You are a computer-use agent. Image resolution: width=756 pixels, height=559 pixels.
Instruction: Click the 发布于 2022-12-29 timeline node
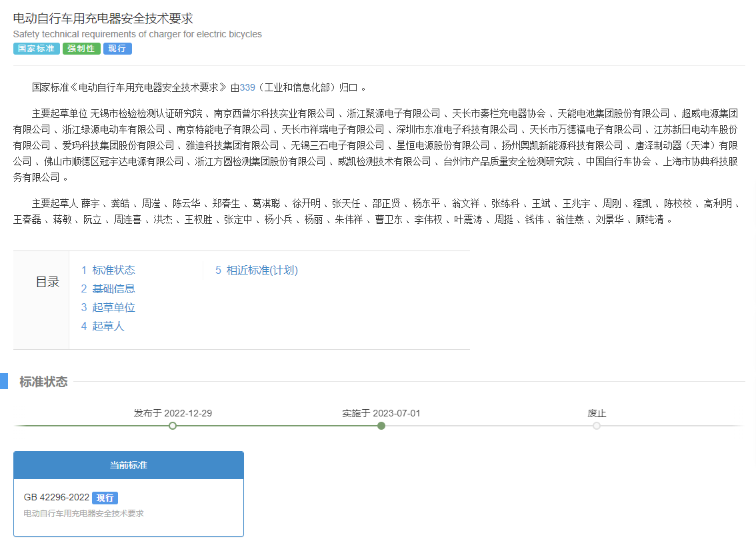point(173,426)
